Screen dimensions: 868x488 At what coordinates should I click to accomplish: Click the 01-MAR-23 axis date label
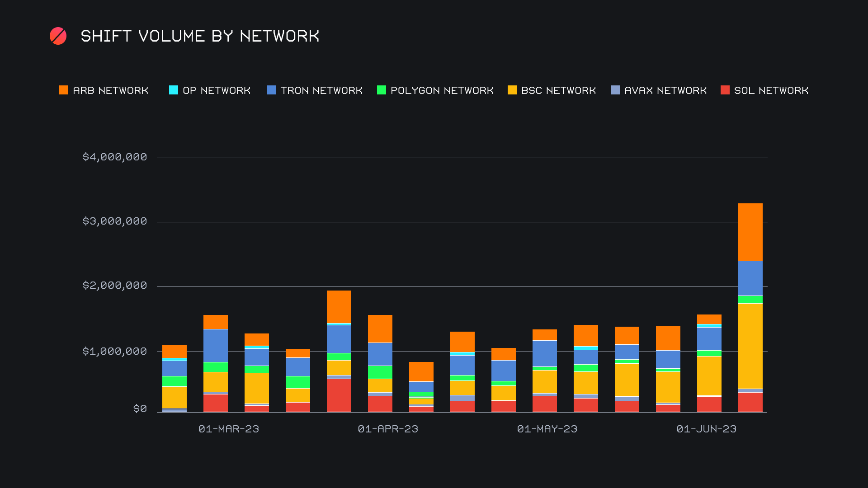tap(229, 429)
